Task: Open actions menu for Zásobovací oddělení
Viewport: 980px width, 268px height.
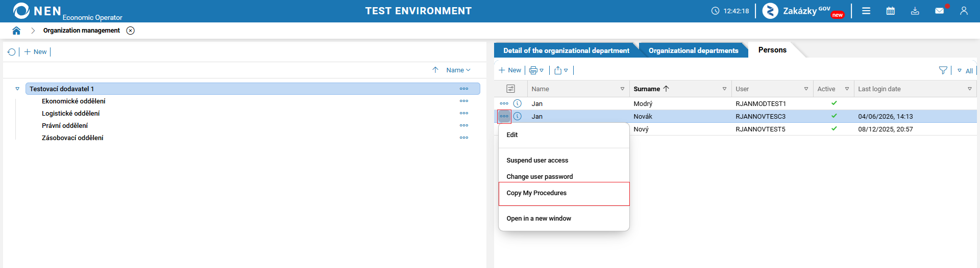Action: pos(464,138)
